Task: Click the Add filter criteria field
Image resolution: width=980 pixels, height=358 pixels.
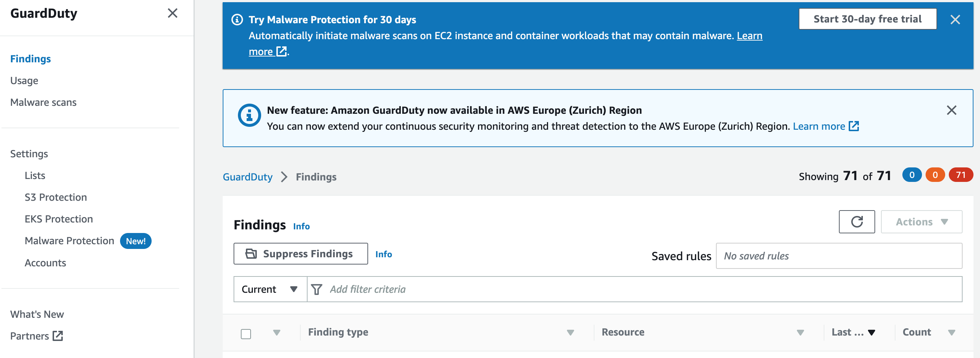Action: [x=643, y=289]
